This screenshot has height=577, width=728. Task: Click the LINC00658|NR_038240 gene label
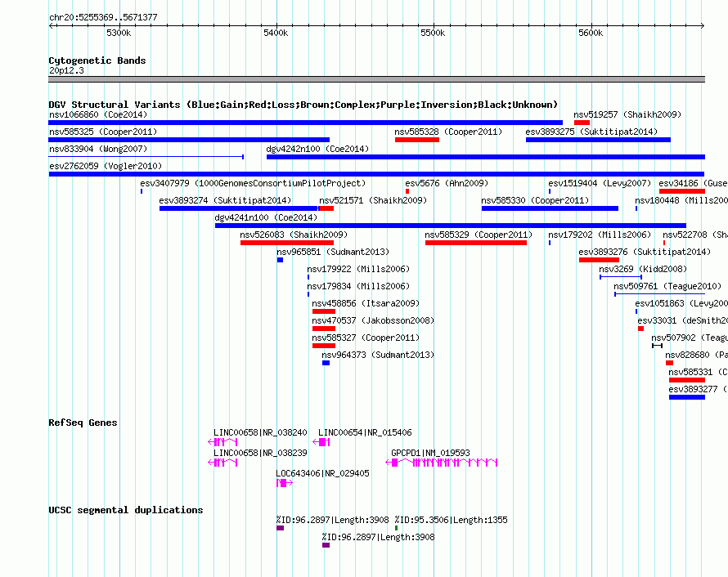click(x=260, y=432)
